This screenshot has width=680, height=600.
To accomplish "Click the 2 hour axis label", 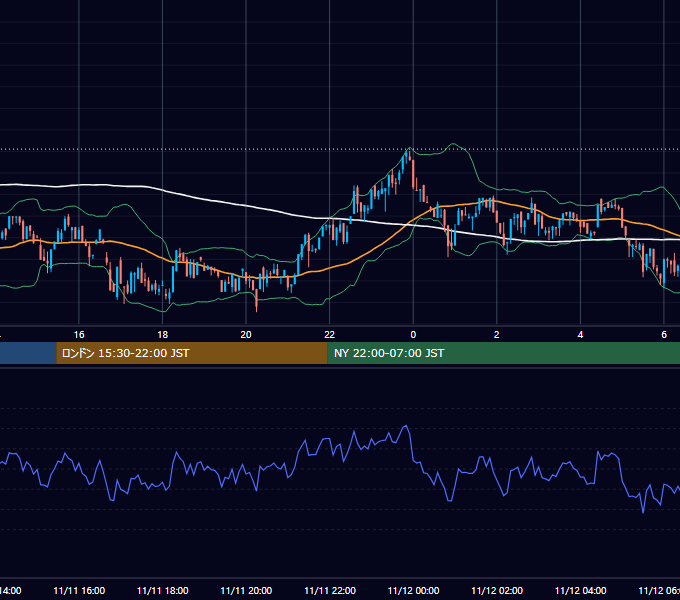I will point(497,335).
